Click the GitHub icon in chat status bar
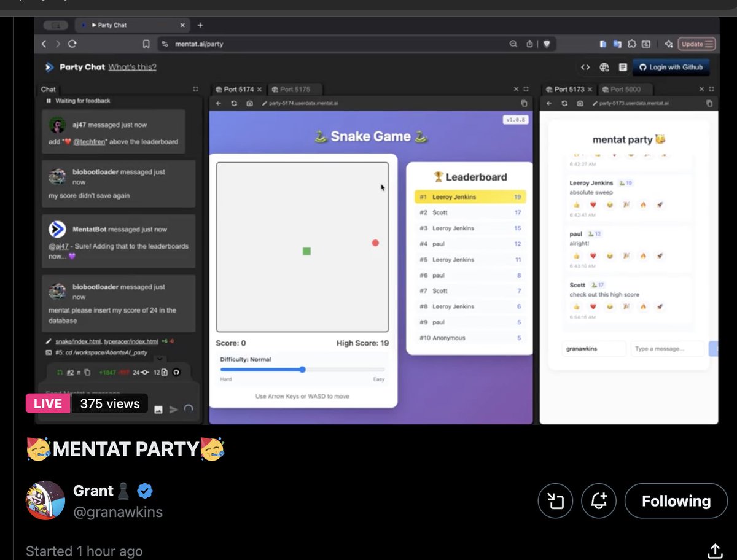Screen dimensions: 737x560 [176, 372]
